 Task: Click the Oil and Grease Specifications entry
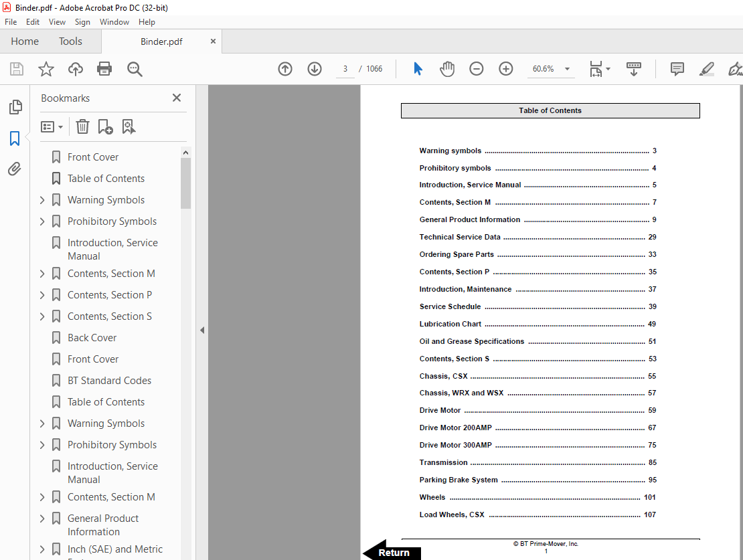tap(538, 342)
